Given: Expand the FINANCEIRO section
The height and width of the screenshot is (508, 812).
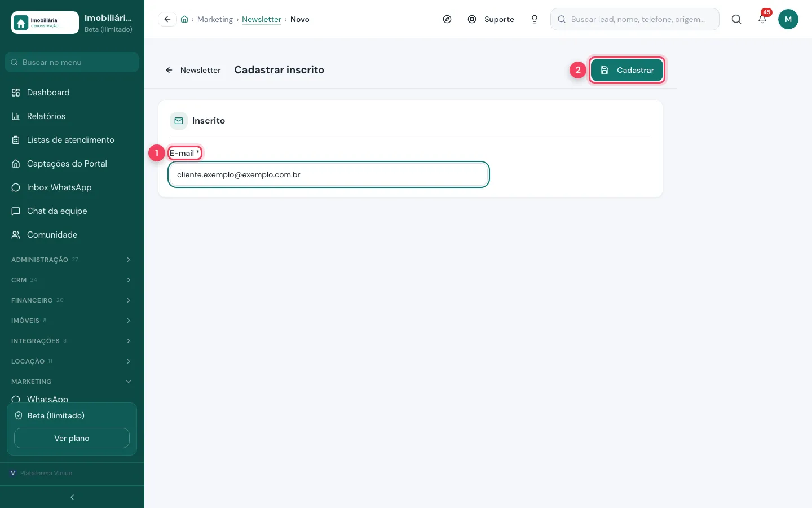Looking at the screenshot, I should pos(72,300).
